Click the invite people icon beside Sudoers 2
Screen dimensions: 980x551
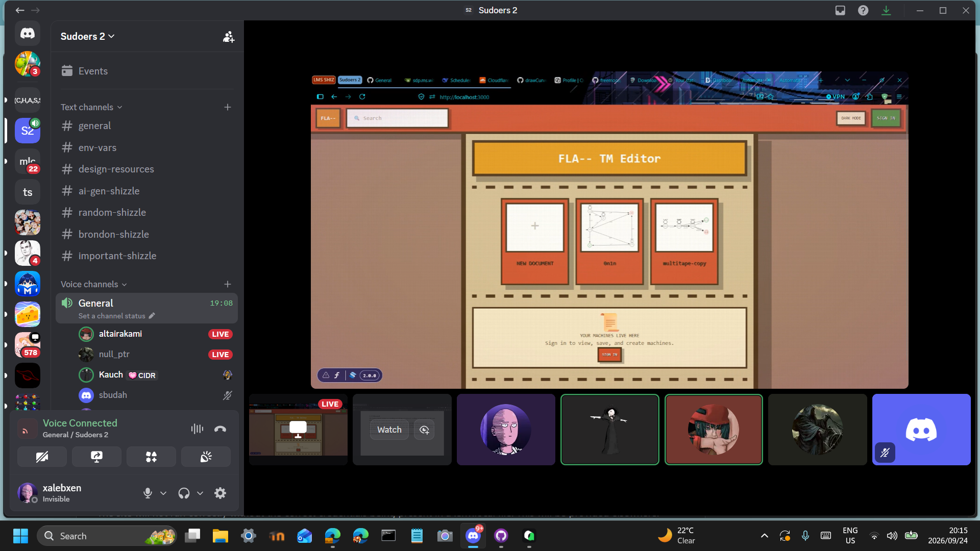pyautogui.click(x=229, y=37)
